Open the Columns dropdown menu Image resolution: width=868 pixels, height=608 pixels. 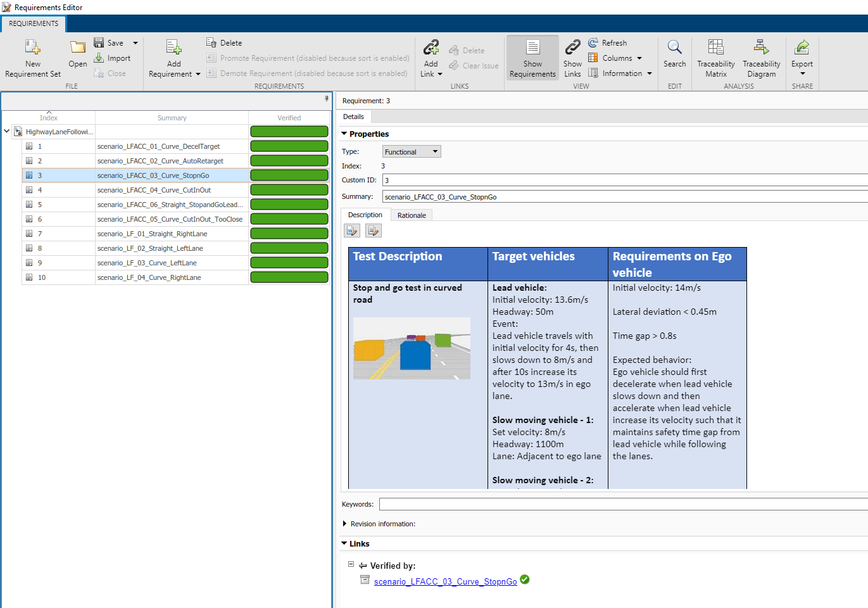[617, 58]
